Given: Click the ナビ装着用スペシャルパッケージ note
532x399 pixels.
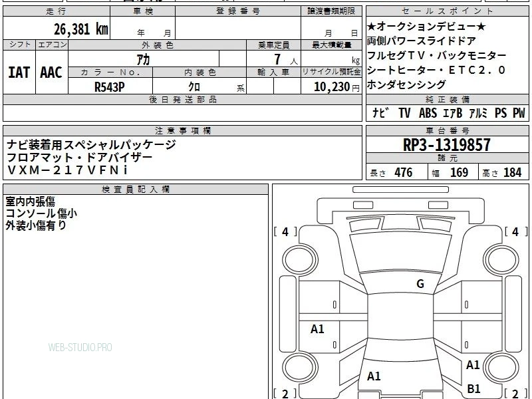Looking at the screenshot, I should (91, 145).
